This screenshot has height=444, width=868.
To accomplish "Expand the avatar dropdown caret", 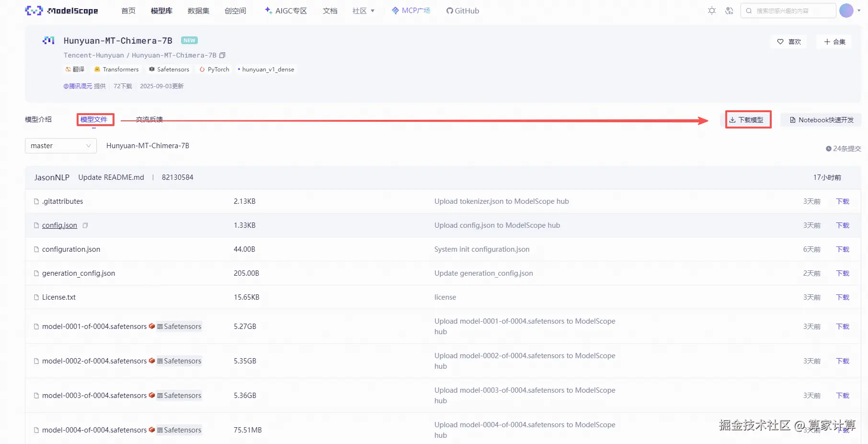I will (859, 11).
